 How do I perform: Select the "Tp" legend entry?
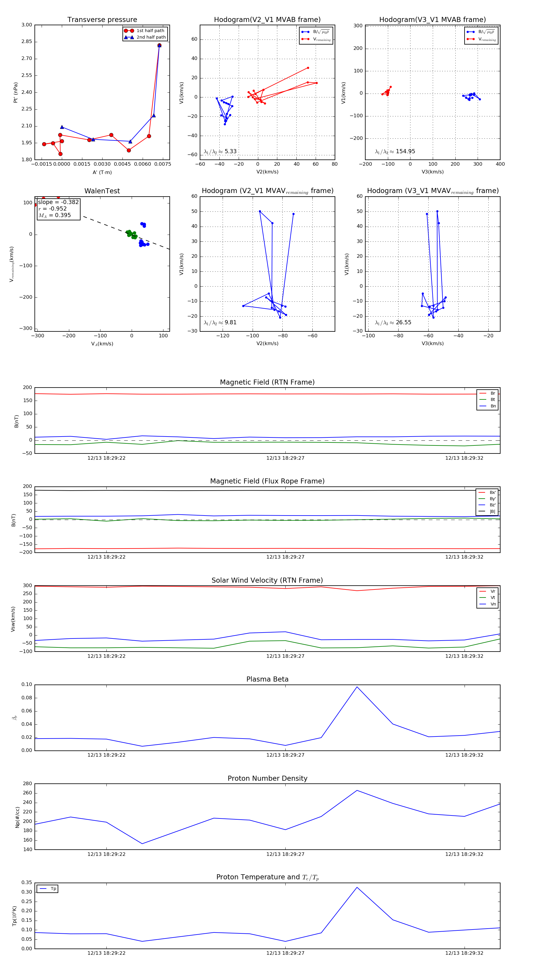[x=48, y=889]
